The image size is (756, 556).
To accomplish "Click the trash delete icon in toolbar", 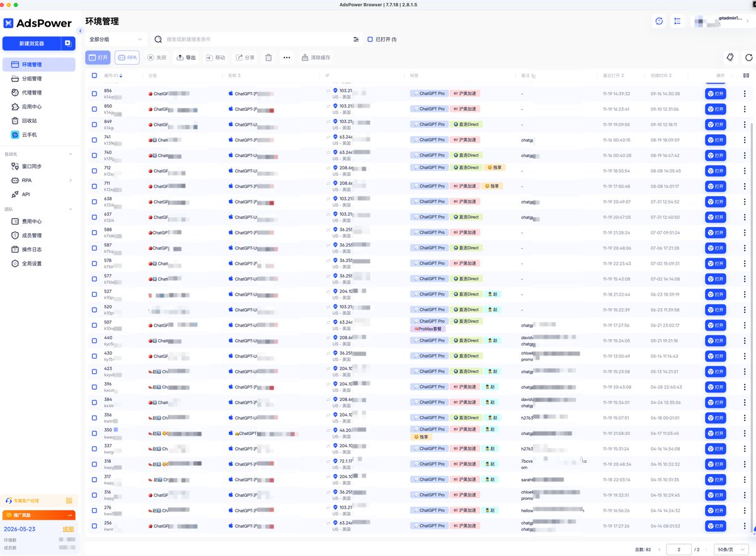I will (x=268, y=57).
